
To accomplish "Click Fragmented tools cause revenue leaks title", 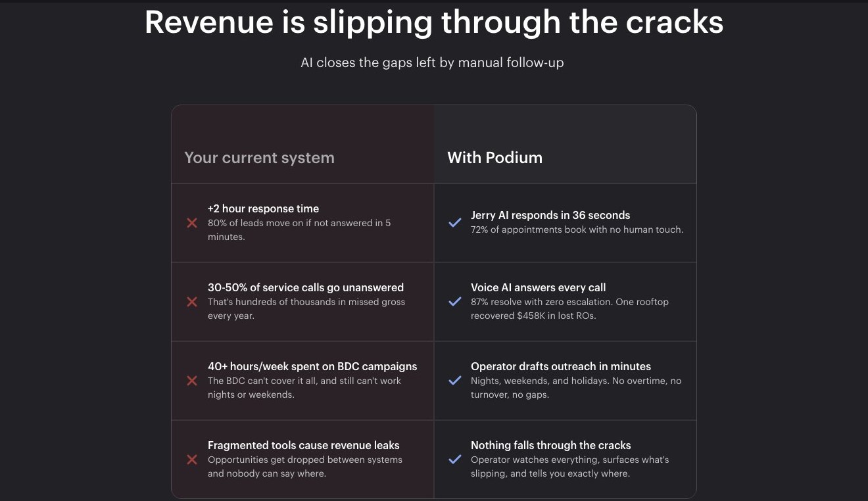I will [x=304, y=445].
